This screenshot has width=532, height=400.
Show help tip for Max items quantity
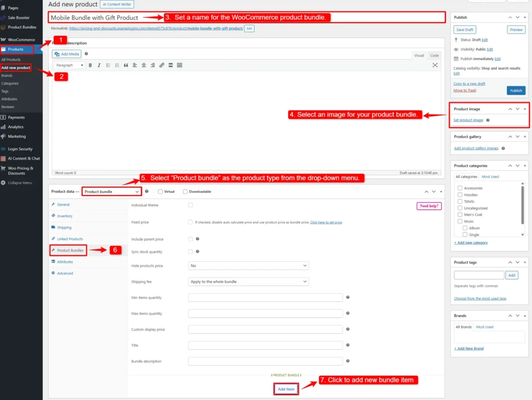tap(348, 313)
